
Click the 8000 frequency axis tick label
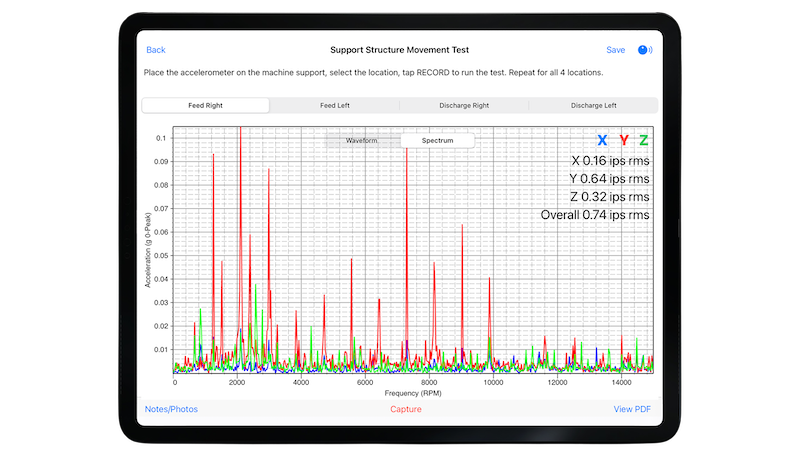click(429, 383)
